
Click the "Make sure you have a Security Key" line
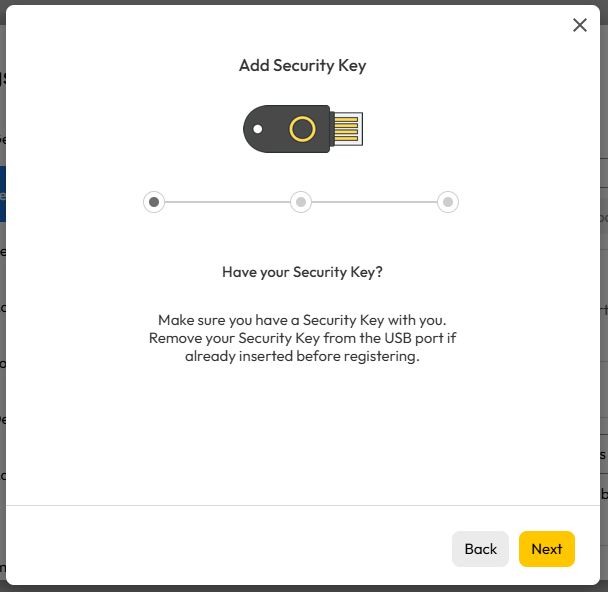[x=302, y=320]
